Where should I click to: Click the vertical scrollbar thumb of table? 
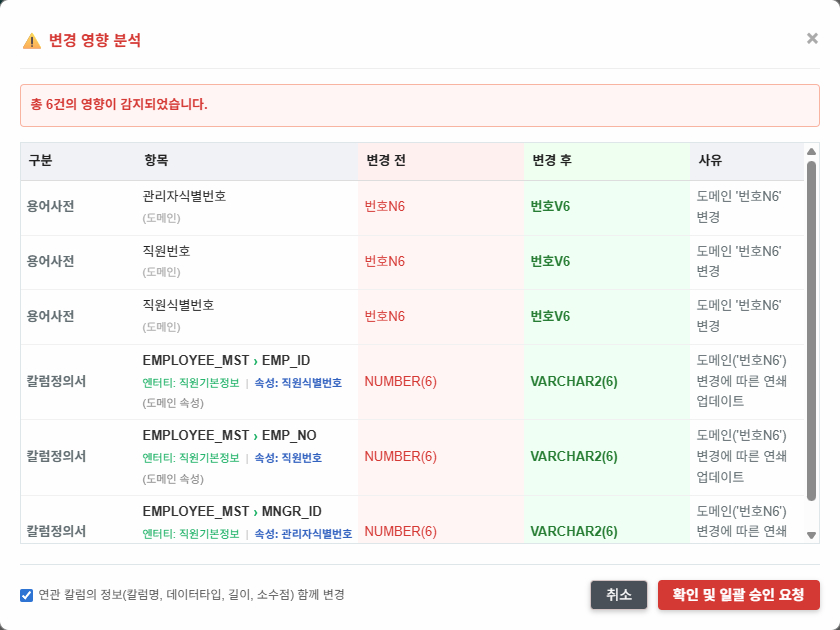(x=812, y=331)
